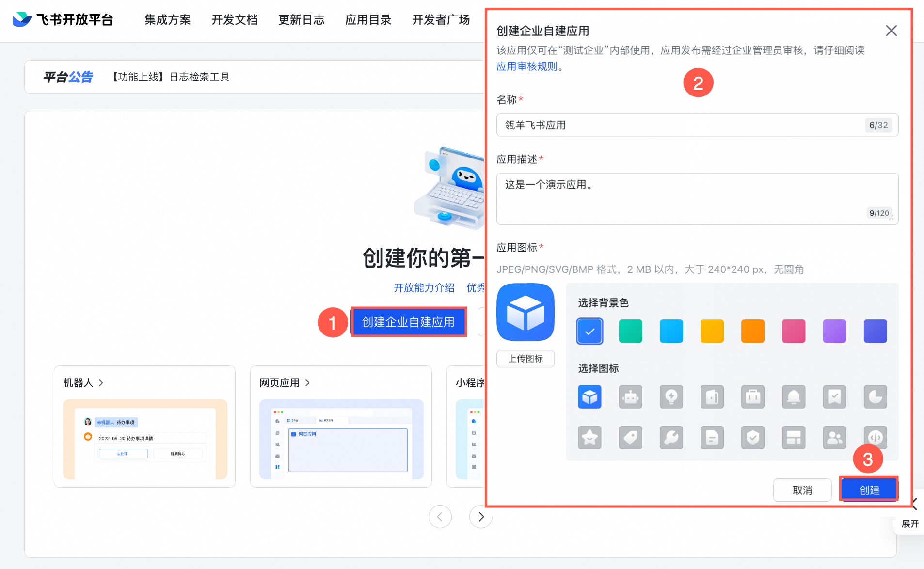Expand the 机器人 category arrow

click(101, 383)
